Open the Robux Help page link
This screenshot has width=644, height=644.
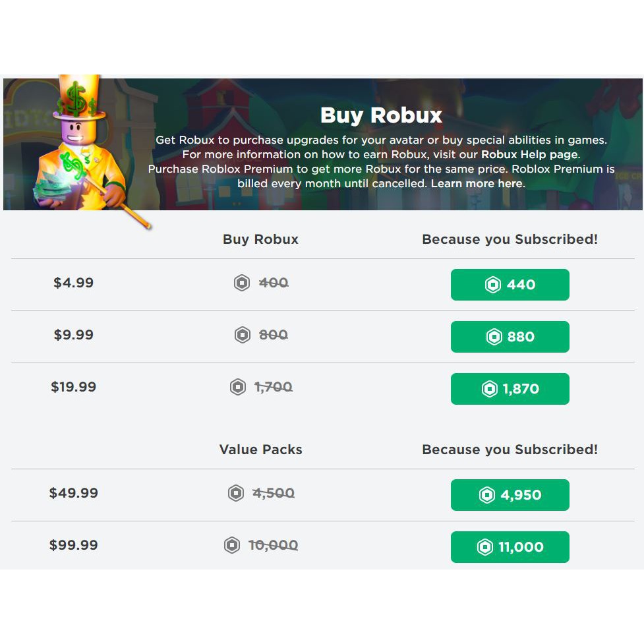(x=529, y=155)
